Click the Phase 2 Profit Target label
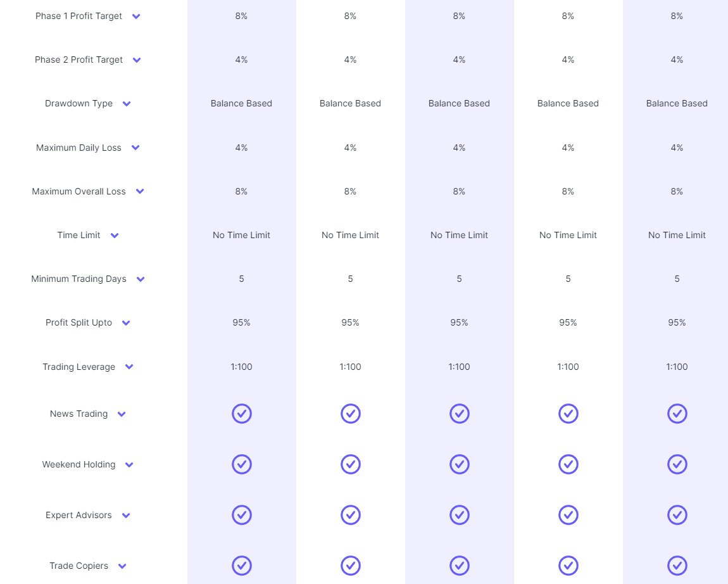 [x=78, y=60]
